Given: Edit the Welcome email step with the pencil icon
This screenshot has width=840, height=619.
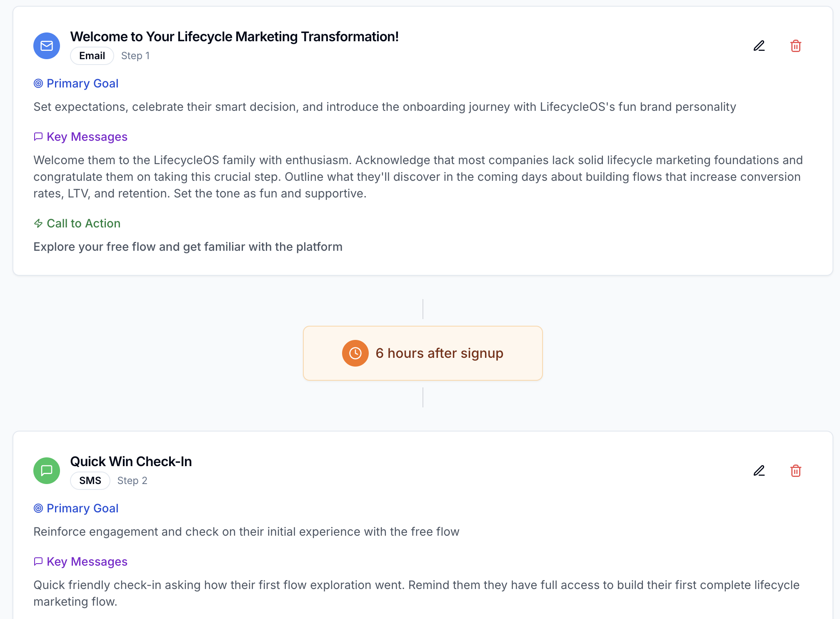Looking at the screenshot, I should 759,46.
